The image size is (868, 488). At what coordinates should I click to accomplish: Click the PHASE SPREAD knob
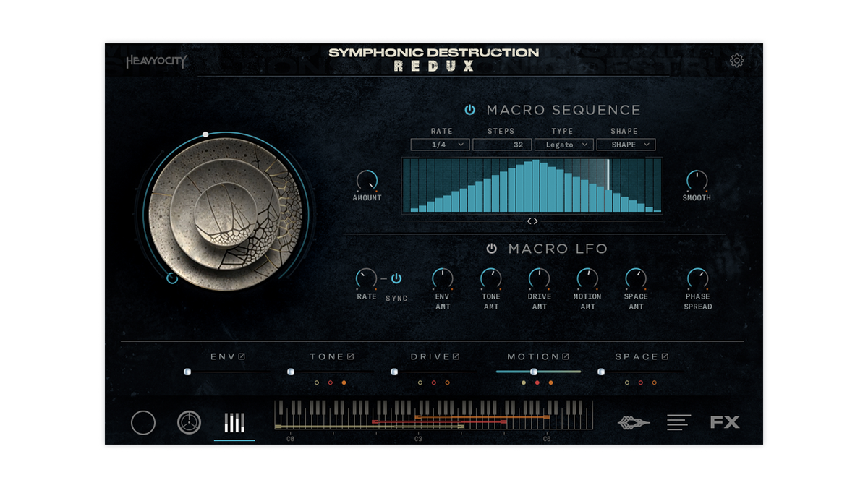[698, 279]
